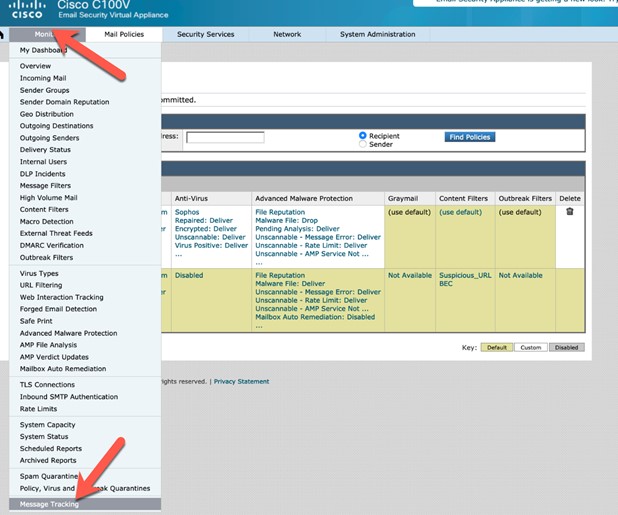Open the Security Services tab

[x=205, y=34]
